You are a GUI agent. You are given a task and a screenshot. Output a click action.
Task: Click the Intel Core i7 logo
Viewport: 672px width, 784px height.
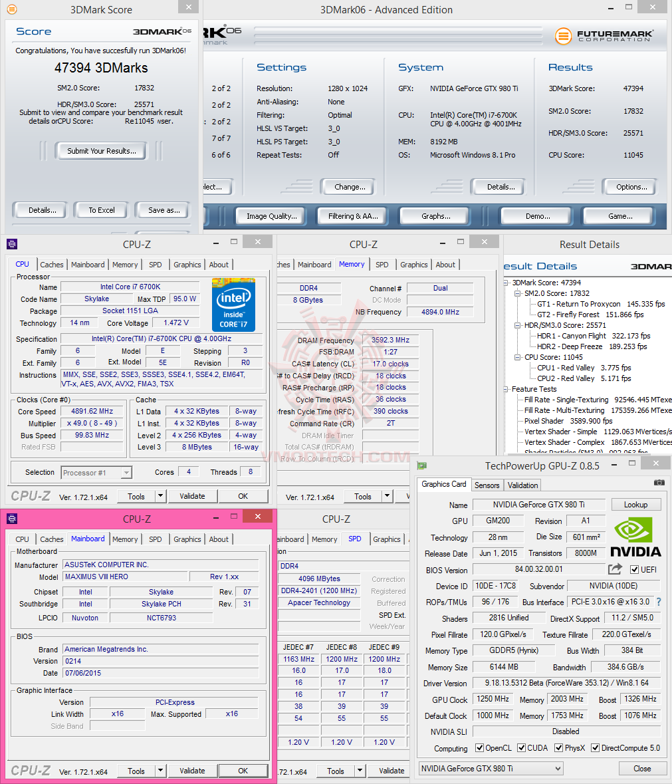233,305
